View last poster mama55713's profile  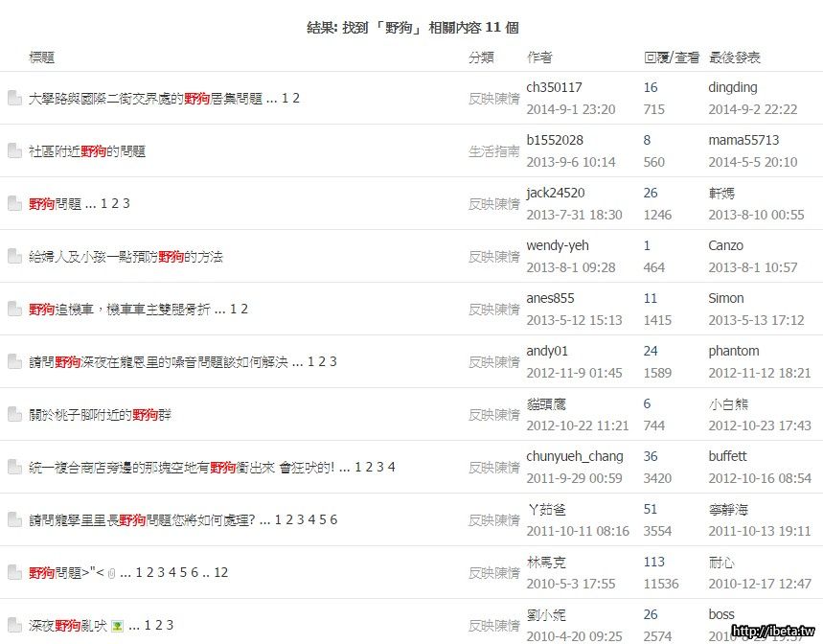tap(743, 140)
